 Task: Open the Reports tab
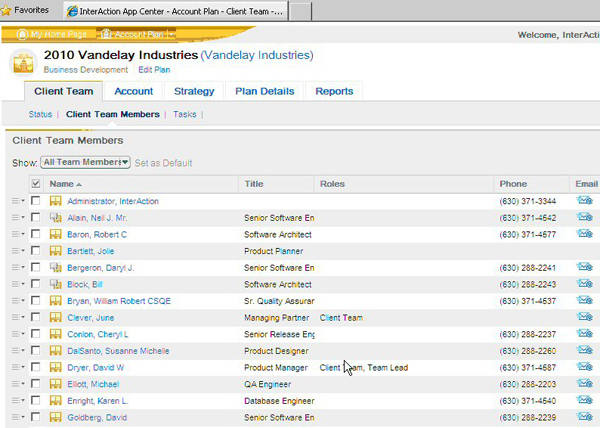point(334,91)
